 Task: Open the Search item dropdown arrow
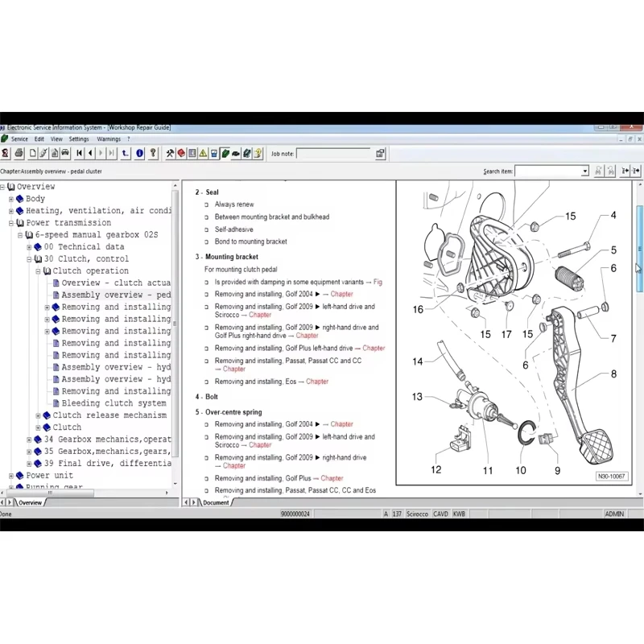click(585, 171)
